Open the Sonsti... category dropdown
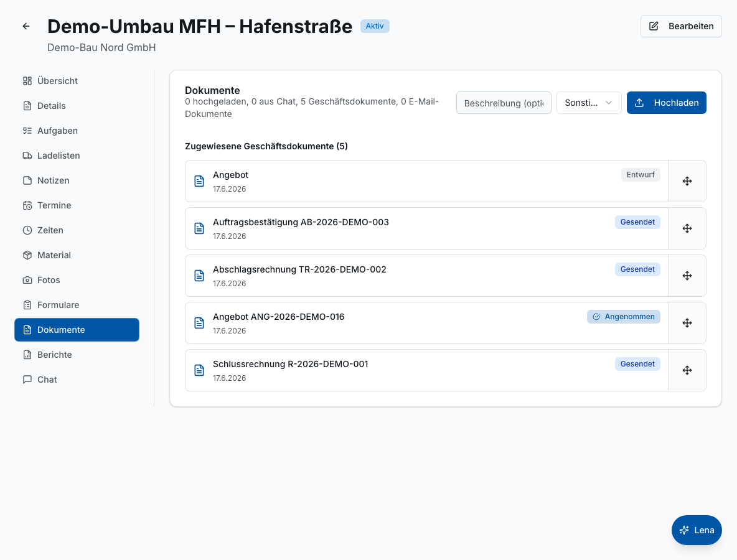 tap(588, 103)
